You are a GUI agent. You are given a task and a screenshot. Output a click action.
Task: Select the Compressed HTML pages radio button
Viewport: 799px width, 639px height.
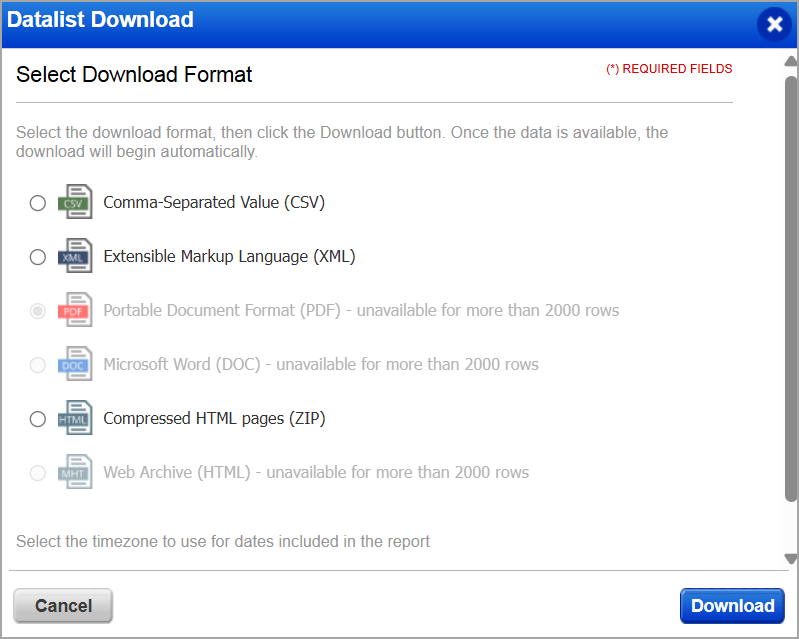(x=38, y=419)
